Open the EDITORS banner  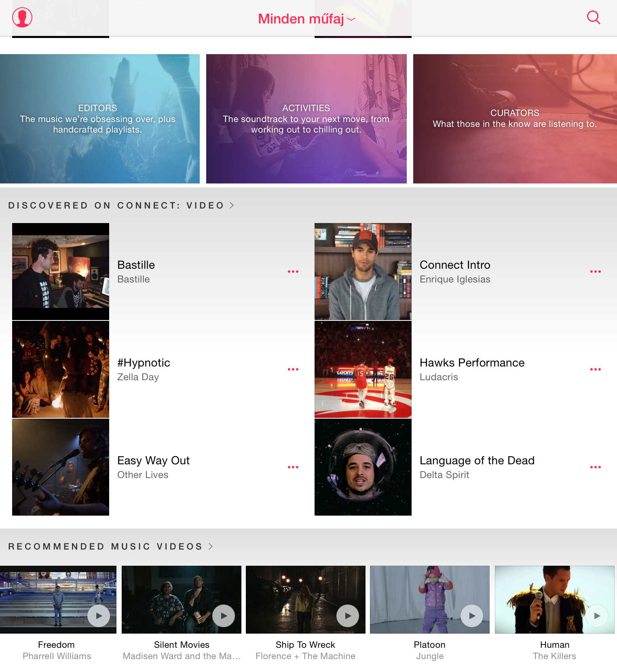pos(100,119)
